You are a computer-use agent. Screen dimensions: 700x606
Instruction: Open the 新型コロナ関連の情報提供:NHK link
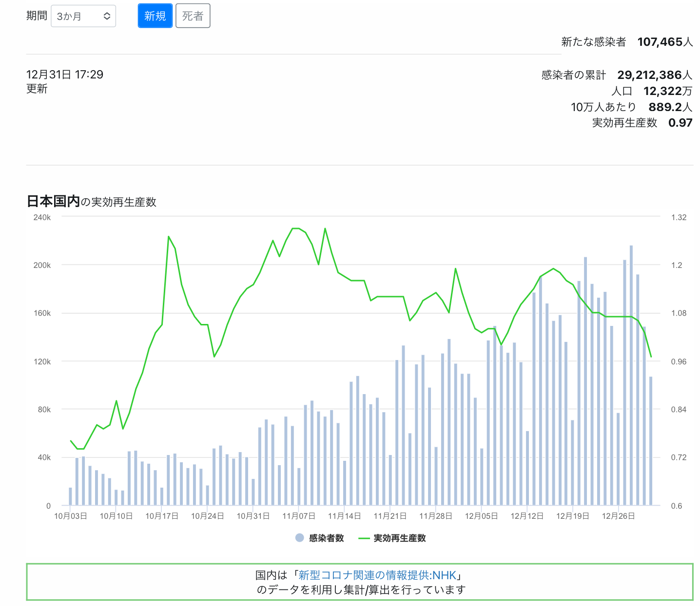(x=377, y=575)
